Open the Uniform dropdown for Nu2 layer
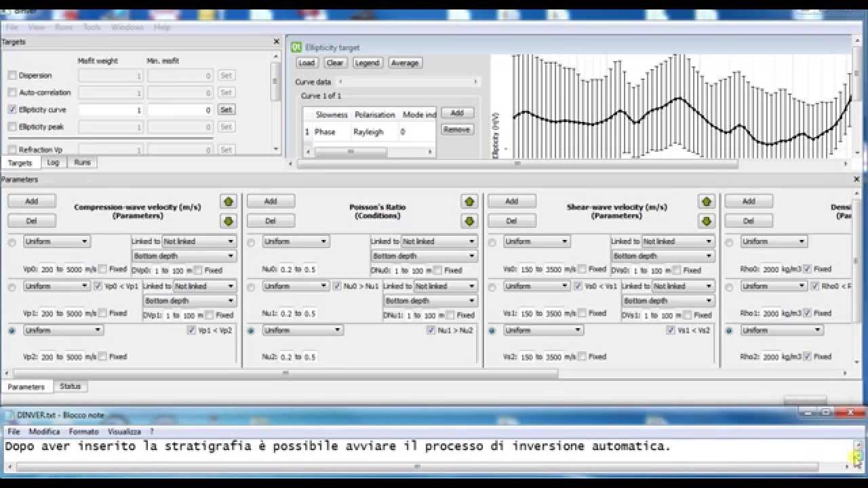 coord(302,330)
